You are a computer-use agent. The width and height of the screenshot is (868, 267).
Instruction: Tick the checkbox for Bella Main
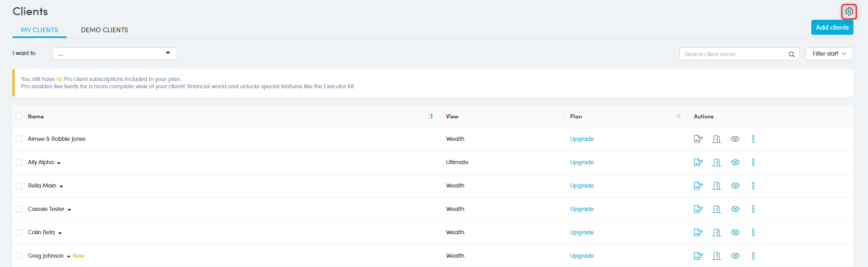19,185
